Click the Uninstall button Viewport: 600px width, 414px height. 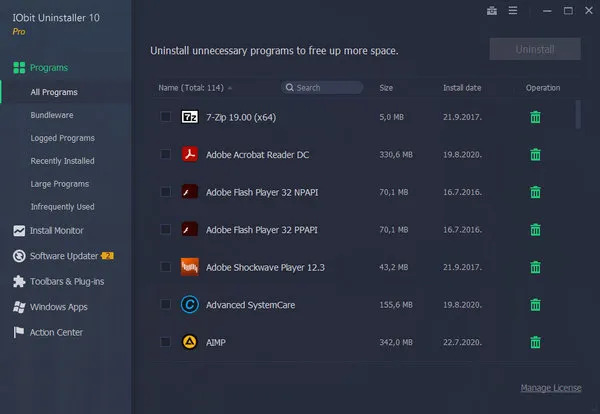pos(535,49)
